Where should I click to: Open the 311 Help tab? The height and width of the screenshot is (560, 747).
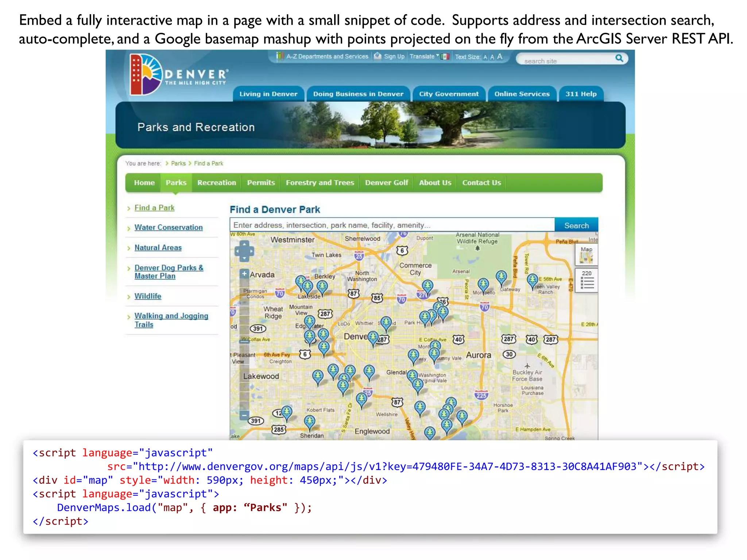[581, 94]
